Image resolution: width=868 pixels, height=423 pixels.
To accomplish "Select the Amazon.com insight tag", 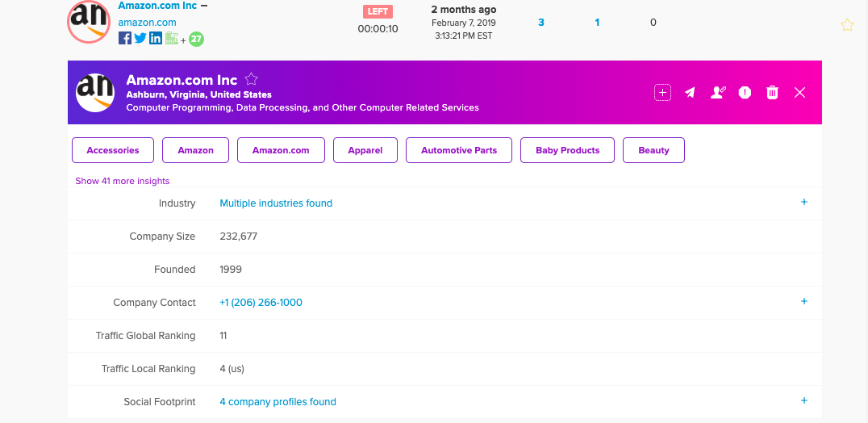I will [x=282, y=150].
